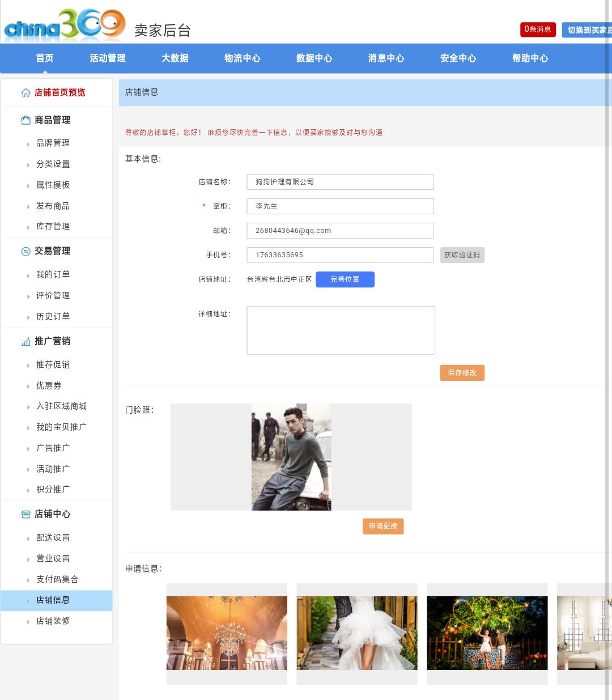Click the arrow bullet next to 优惠券
This screenshot has width=612, height=700.
point(28,387)
